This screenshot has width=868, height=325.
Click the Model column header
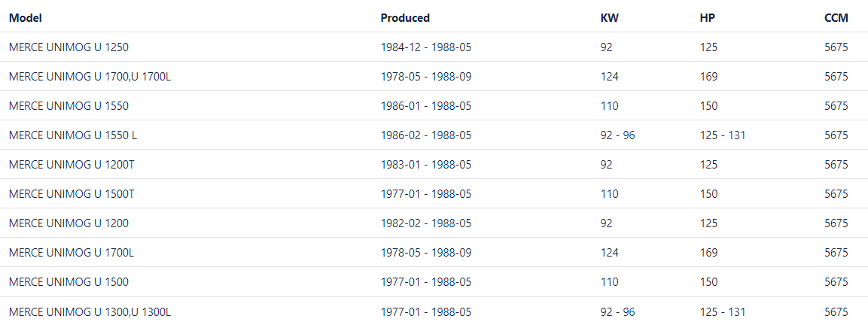pos(26,18)
